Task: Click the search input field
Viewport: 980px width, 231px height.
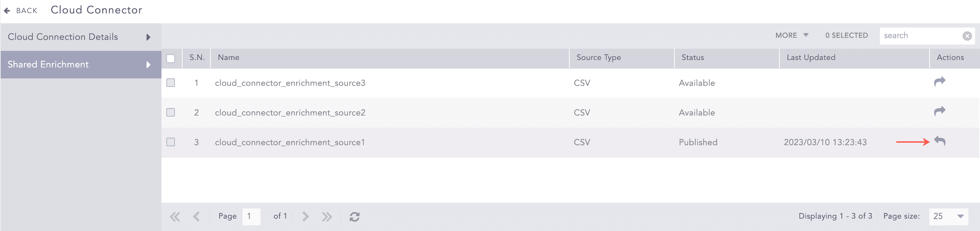Action: coord(921,36)
